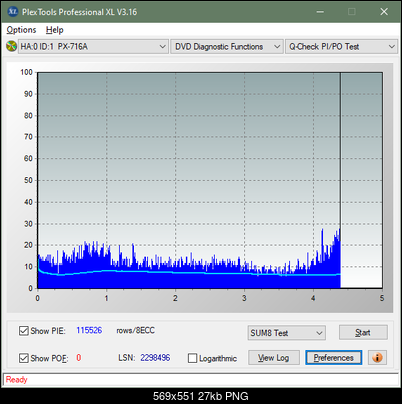Screen dimensions: 402x404
Task: Enable the Logarithmic checkbox
Action: coord(193,358)
